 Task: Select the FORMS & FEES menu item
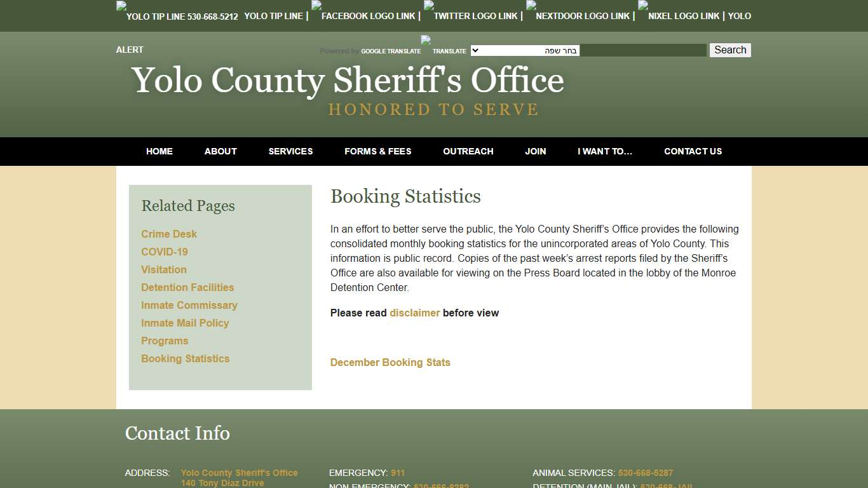coord(377,151)
